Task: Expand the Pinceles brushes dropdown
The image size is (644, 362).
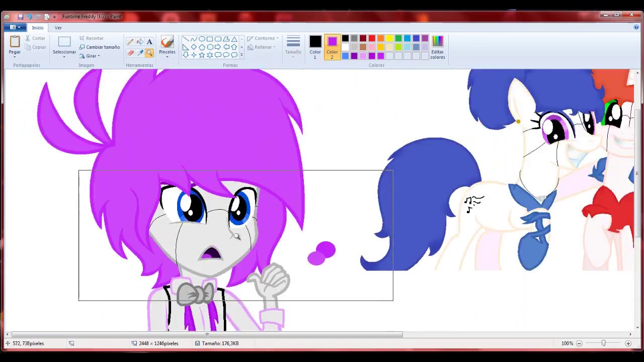Action: point(167,56)
